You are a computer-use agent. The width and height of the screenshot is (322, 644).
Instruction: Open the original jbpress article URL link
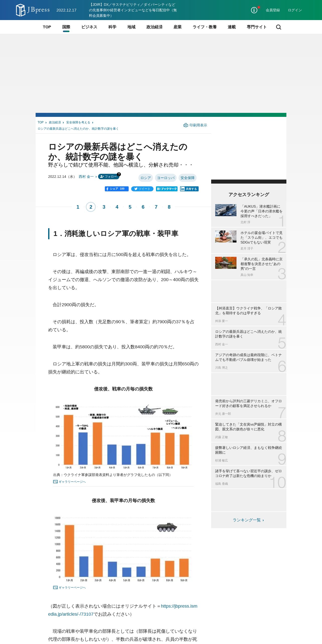coord(123,610)
